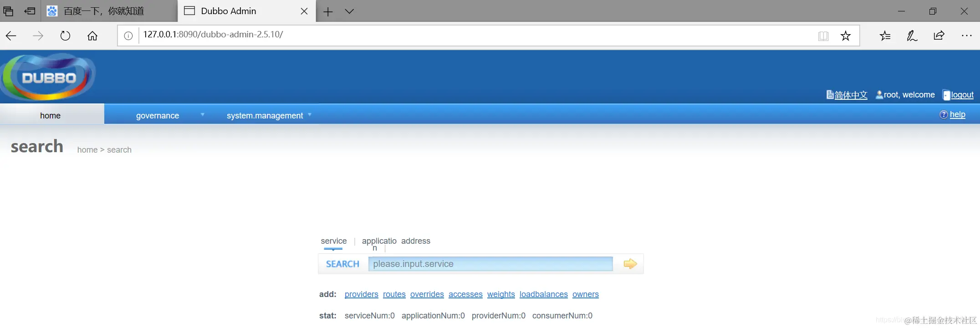Add owners link
Screen dimensions: 980x328
click(586, 294)
